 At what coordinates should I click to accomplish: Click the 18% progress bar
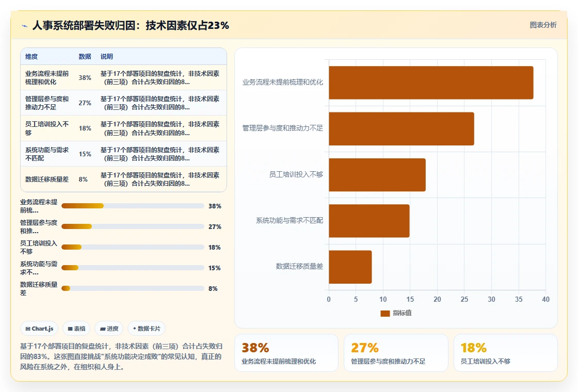pos(133,247)
